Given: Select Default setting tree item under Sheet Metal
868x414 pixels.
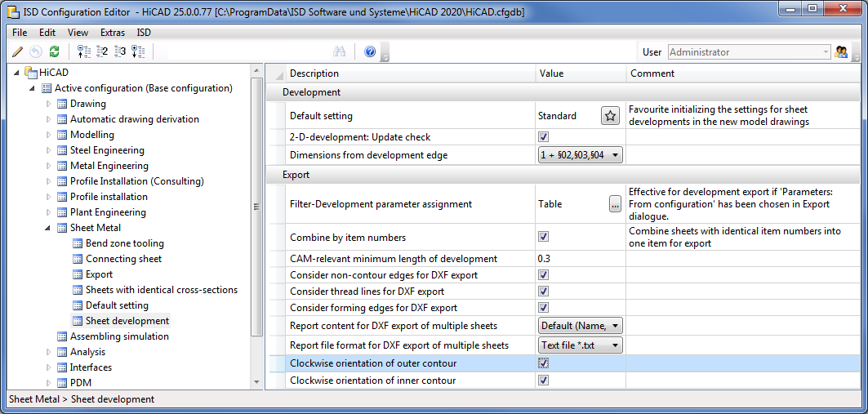Looking at the screenshot, I should pyautogui.click(x=117, y=305).
